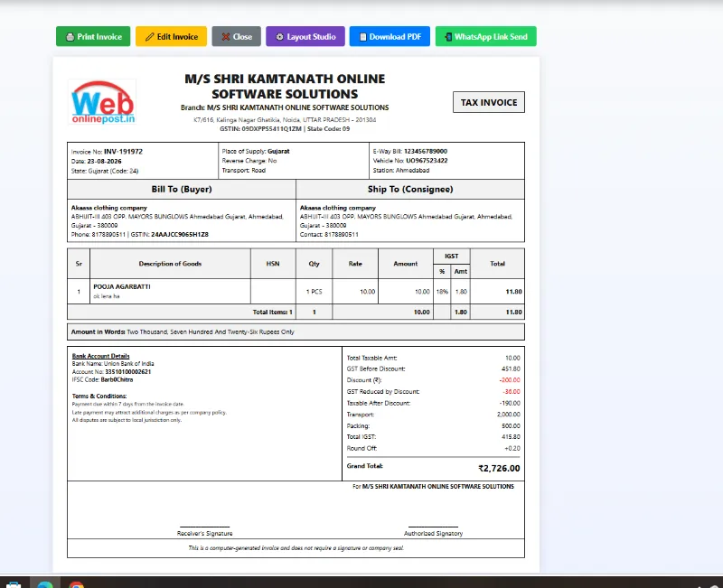Click Round Off +0.20
Image resolution: width=723 pixels, height=588 pixels.
[x=512, y=448]
